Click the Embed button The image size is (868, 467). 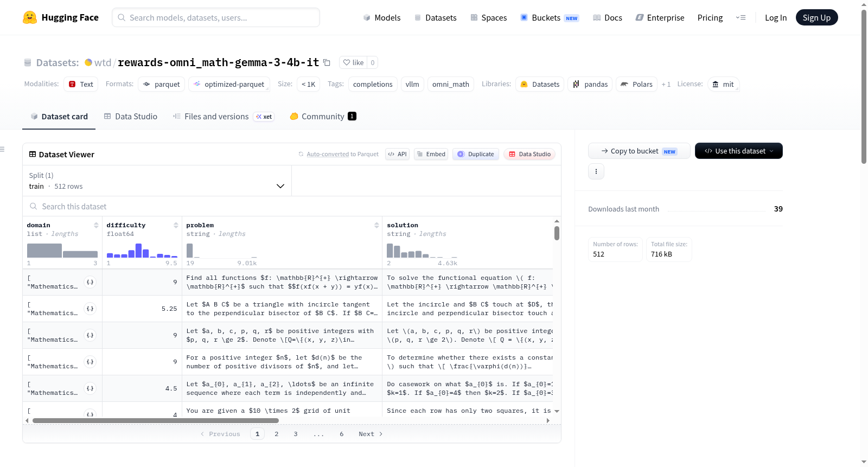coord(431,154)
